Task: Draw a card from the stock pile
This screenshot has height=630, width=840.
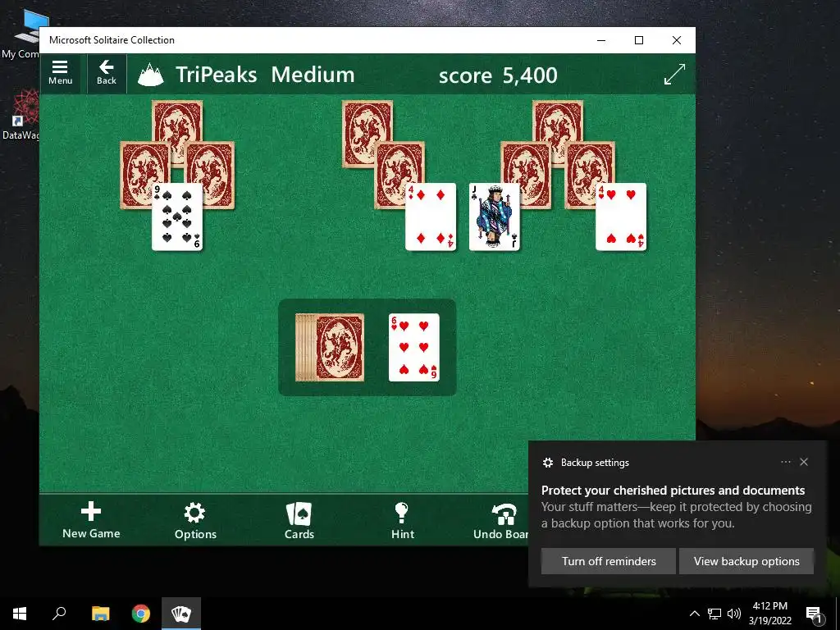Action: (330, 348)
